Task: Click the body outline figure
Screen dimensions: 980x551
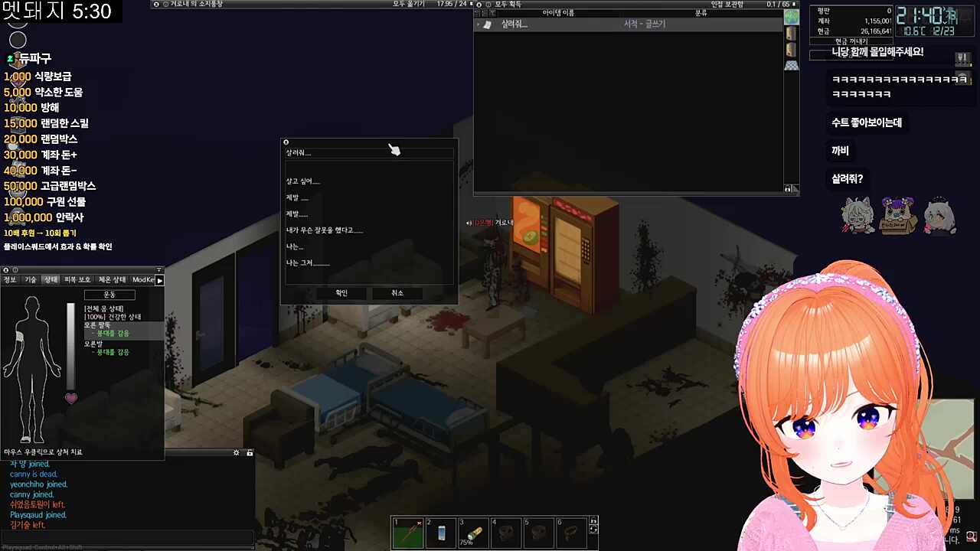Action: pyautogui.click(x=32, y=369)
